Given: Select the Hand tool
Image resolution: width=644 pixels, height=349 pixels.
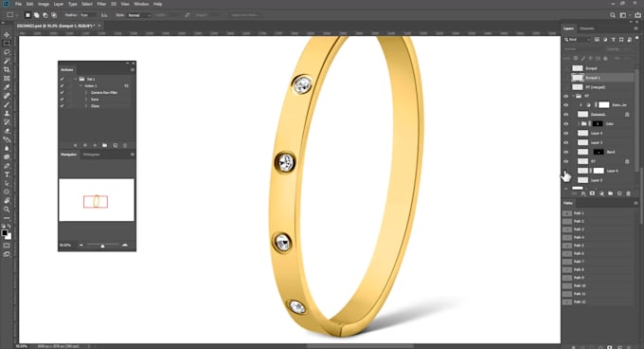Looking at the screenshot, I should click(x=7, y=201).
